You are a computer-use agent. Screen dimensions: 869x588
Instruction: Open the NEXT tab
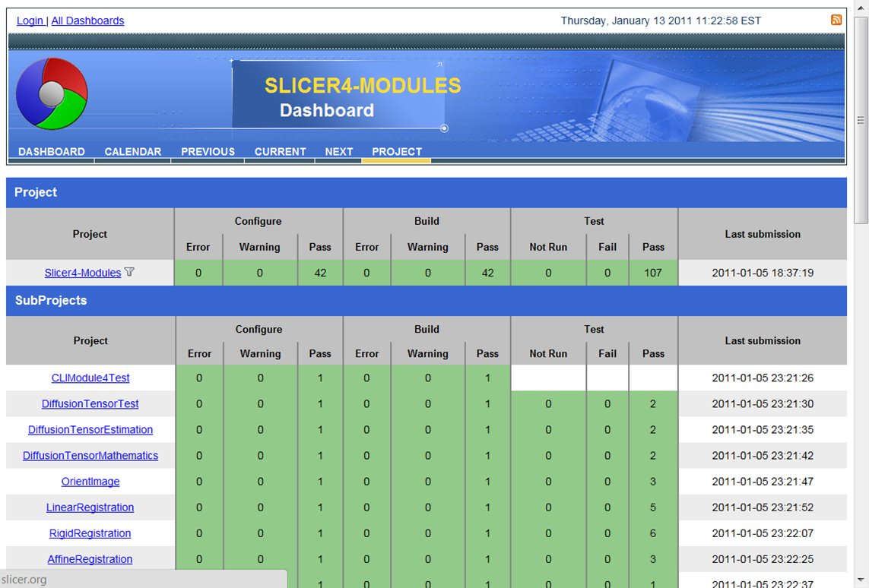point(338,151)
